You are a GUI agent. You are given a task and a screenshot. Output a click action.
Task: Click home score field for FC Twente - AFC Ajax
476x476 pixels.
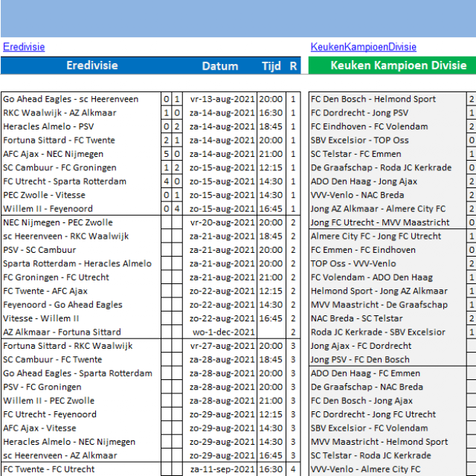point(166,291)
